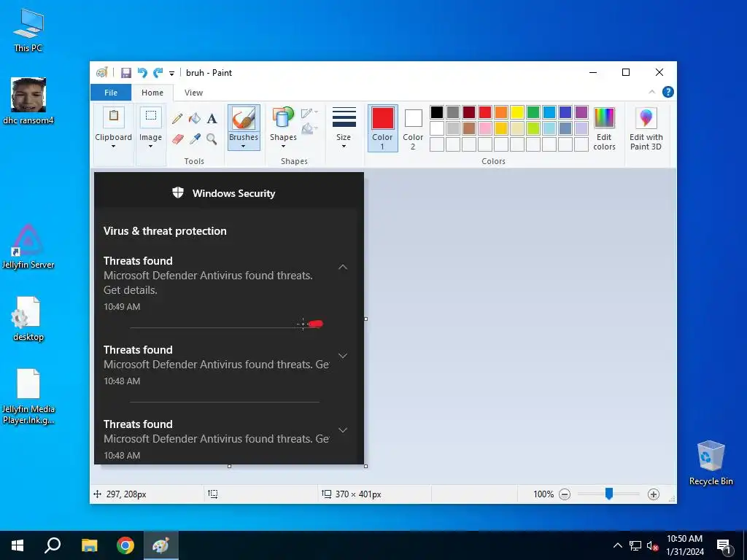The image size is (747, 560).
Task: Open File Explorer from the taskbar
Action: (x=89, y=545)
